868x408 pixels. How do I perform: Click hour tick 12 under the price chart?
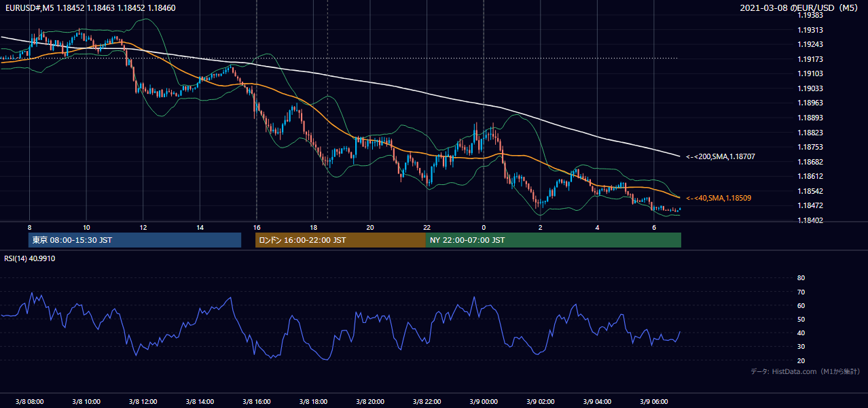[x=143, y=227]
